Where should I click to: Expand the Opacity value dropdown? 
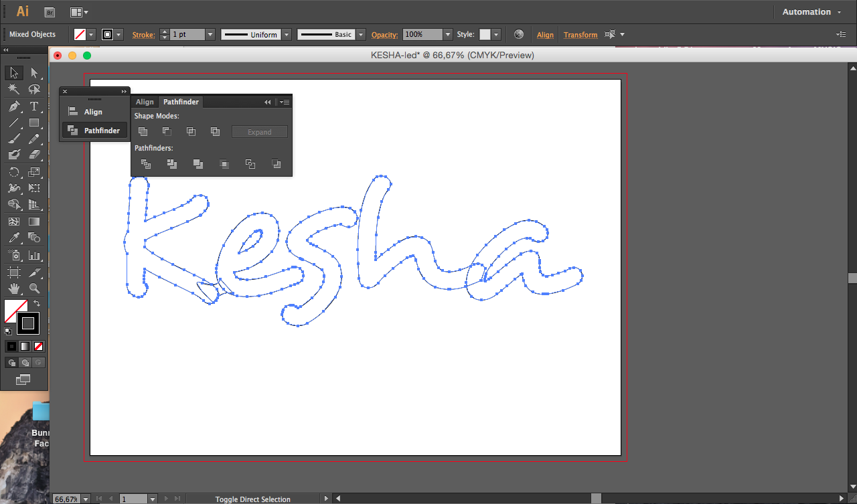coord(448,34)
